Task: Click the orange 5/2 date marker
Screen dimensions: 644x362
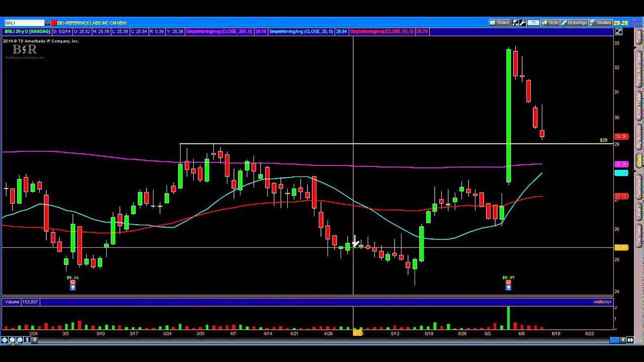Action: (x=358, y=333)
